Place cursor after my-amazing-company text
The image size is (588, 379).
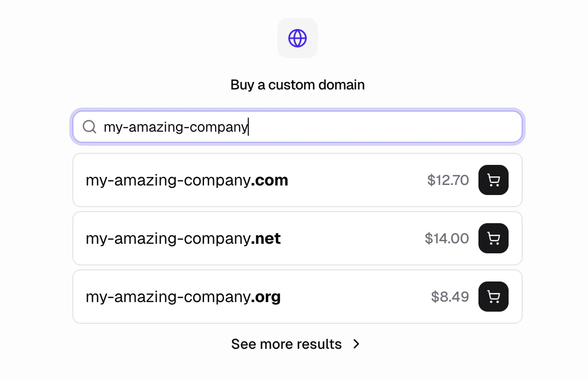click(x=248, y=127)
